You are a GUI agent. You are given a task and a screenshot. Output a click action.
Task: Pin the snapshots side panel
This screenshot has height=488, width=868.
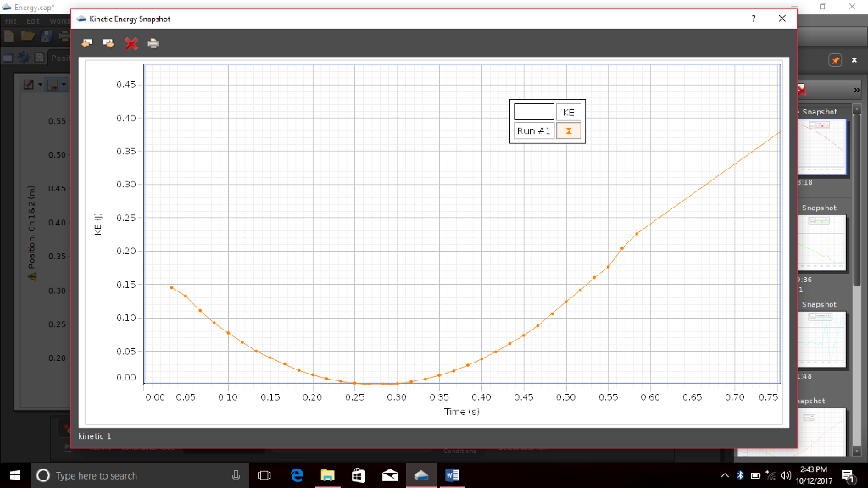833,60
